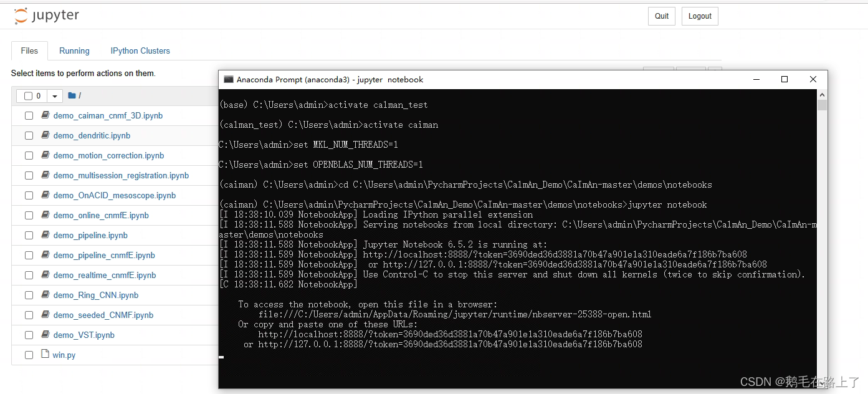
Task: Click notebook icon beside demo_motion_correction.ipynb
Action: (x=45, y=155)
